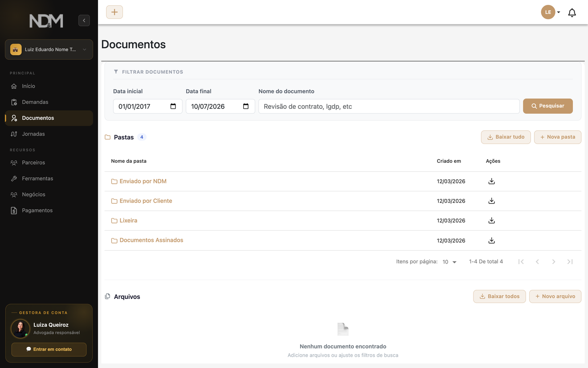
Task: Download the Enviado por NDM folder
Action: coord(491,181)
